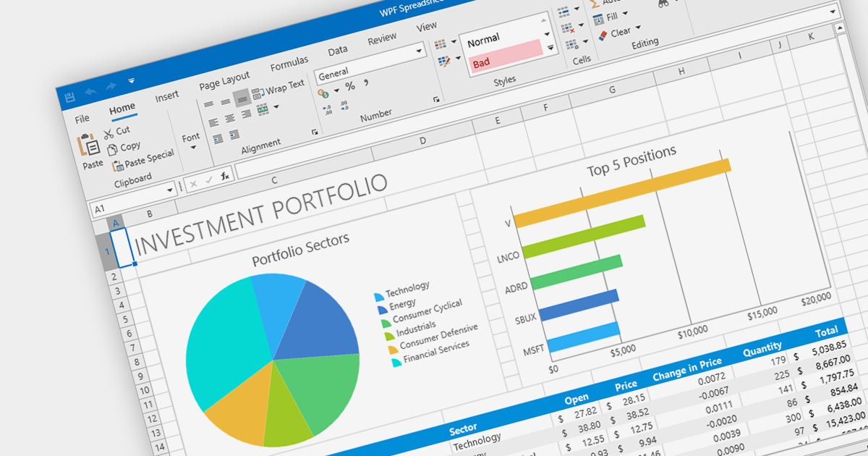Open the quick access toolbar customize arrow
The width and height of the screenshot is (868, 456).
tap(132, 80)
